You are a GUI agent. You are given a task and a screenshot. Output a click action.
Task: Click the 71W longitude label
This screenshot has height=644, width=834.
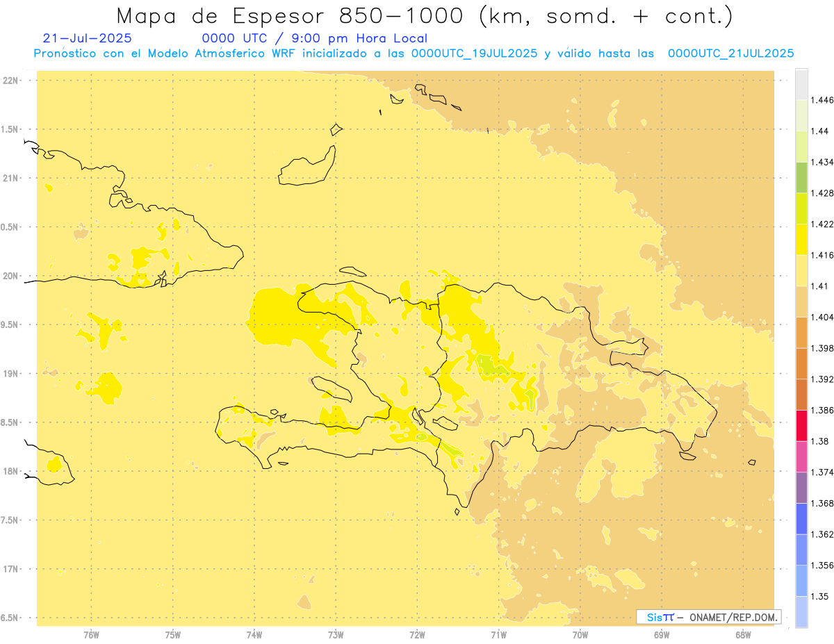point(498,636)
